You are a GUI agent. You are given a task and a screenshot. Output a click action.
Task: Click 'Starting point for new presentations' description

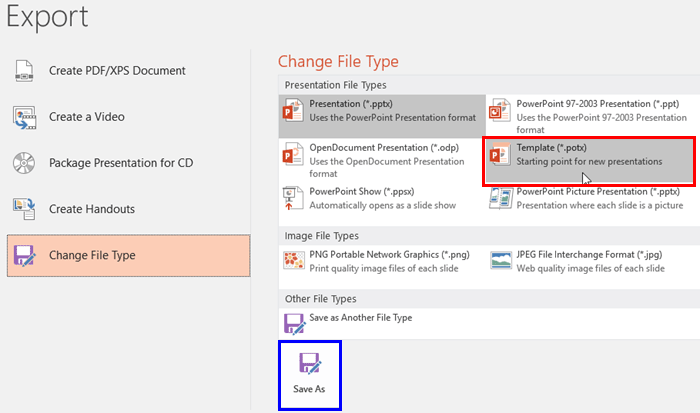coord(589,162)
